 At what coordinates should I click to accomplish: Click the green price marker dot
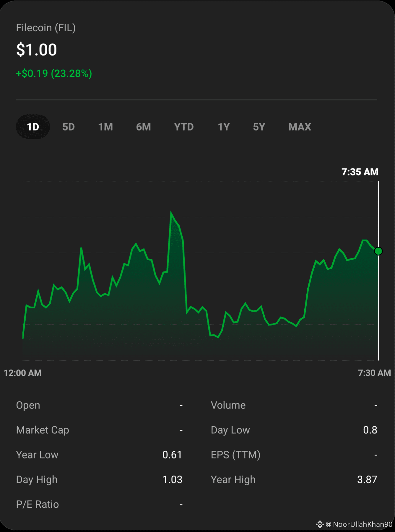tap(378, 251)
